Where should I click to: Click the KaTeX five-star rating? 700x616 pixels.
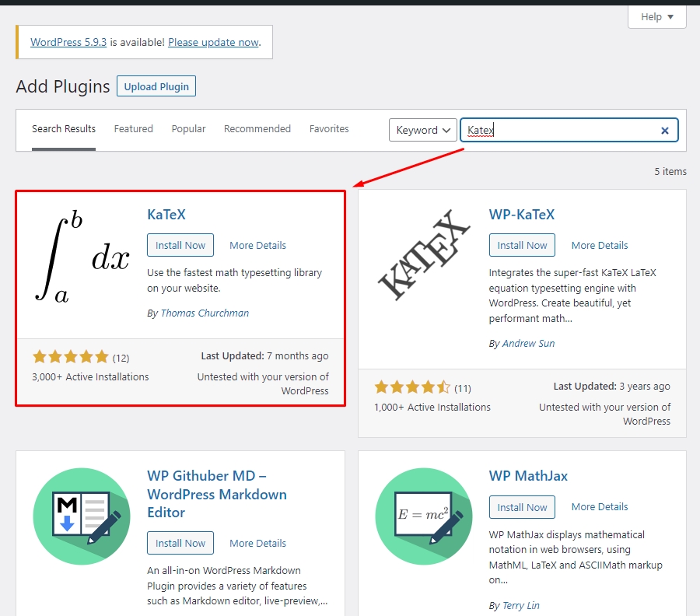coord(71,357)
